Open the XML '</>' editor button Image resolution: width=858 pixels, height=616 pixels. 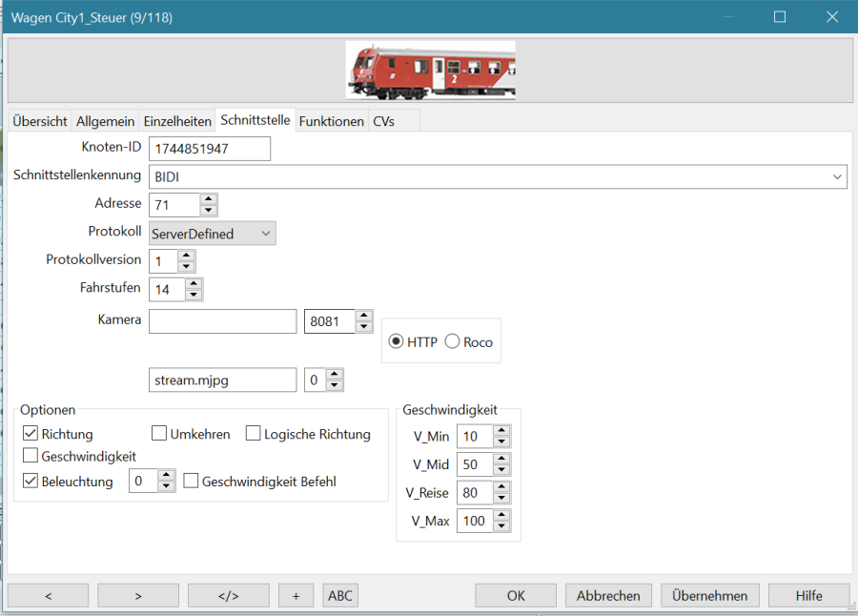point(228,596)
